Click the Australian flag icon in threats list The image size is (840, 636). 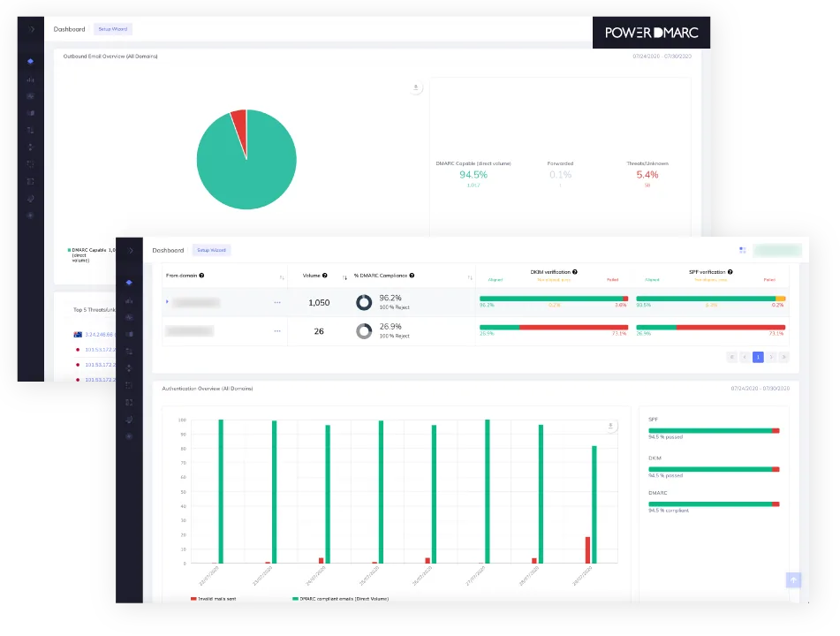(x=78, y=335)
